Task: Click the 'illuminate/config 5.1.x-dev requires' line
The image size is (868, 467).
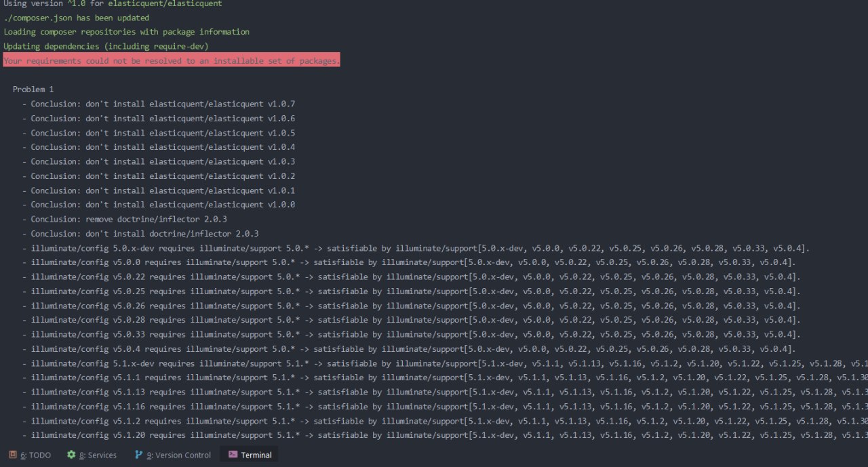Action: pyautogui.click(x=445, y=363)
